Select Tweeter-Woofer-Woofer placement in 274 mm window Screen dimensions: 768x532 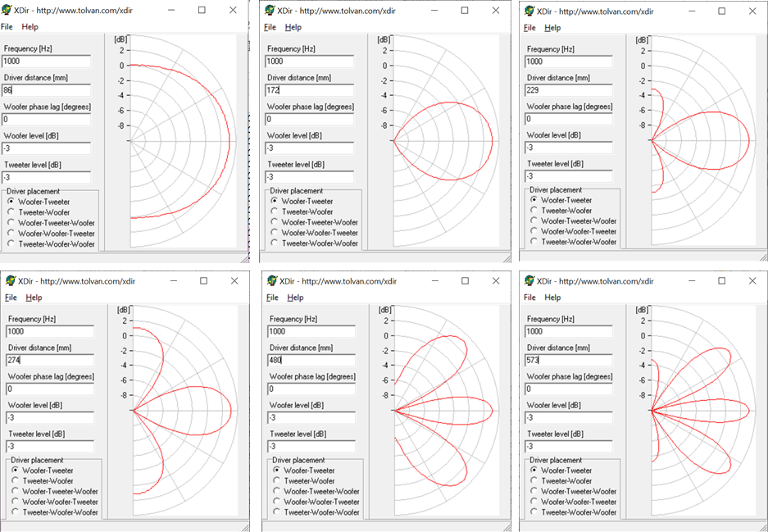click(x=55, y=512)
